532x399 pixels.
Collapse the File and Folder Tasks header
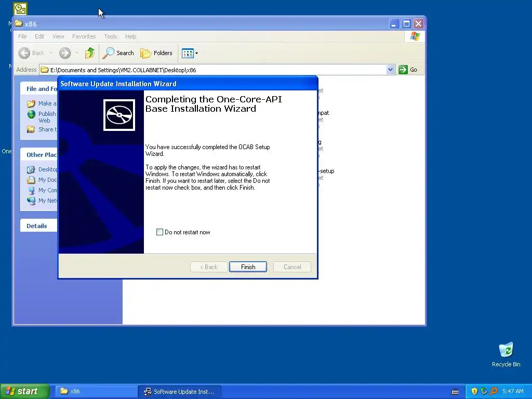tap(38, 88)
